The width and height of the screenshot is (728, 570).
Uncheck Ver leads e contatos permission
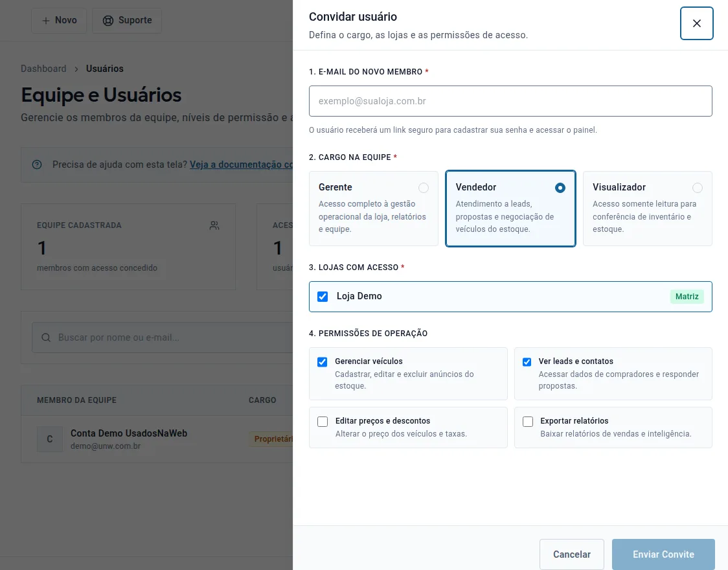click(527, 362)
